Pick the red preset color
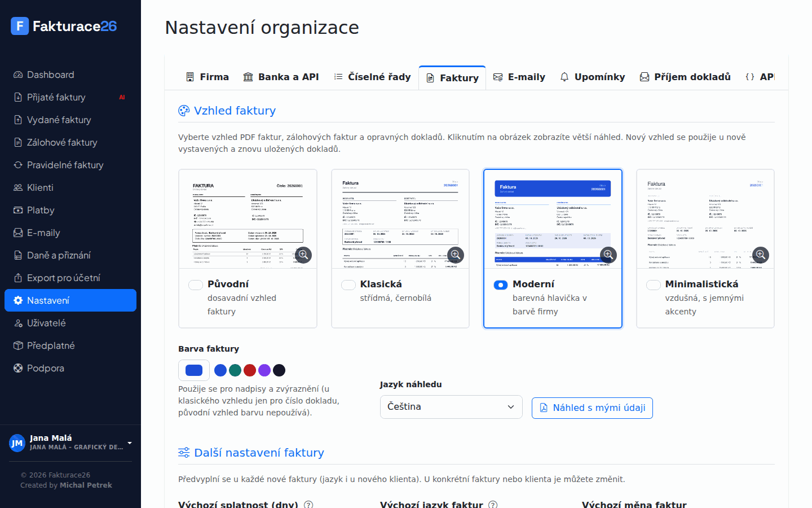The image size is (812, 508). click(250, 370)
